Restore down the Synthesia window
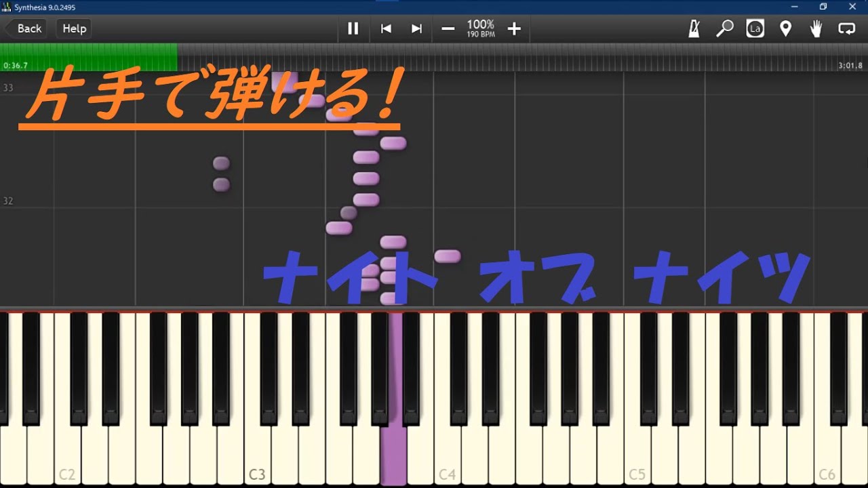The width and height of the screenshot is (868, 488). coord(823,7)
